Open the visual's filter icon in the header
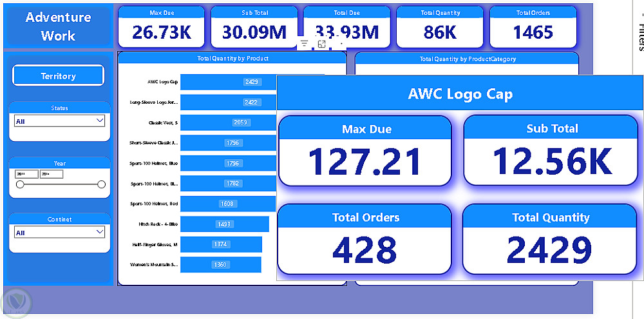The height and width of the screenshot is (319, 644). click(305, 44)
